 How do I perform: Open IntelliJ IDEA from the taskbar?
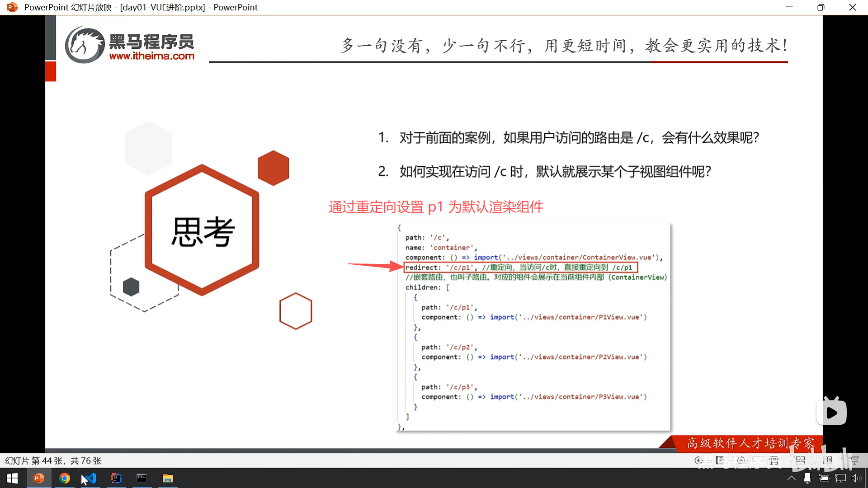[116, 478]
